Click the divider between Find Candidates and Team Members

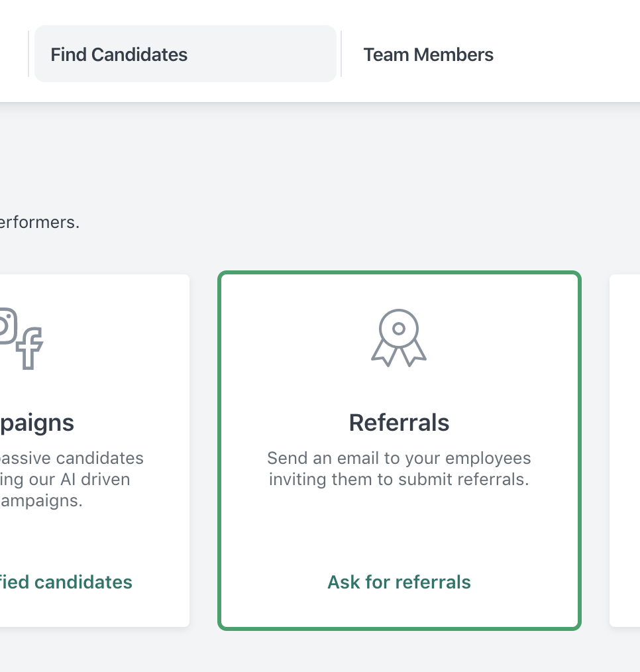pyautogui.click(x=341, y=54)
